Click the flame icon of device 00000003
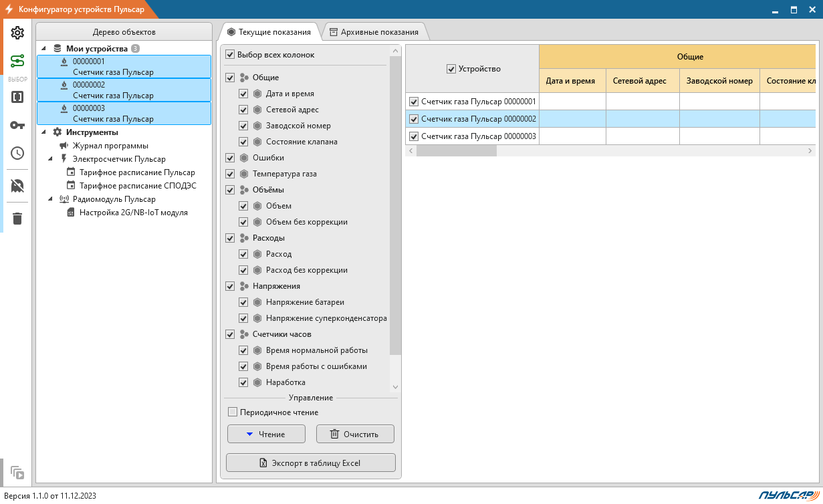Screen dimensions: 823x504 coord(64,108)
